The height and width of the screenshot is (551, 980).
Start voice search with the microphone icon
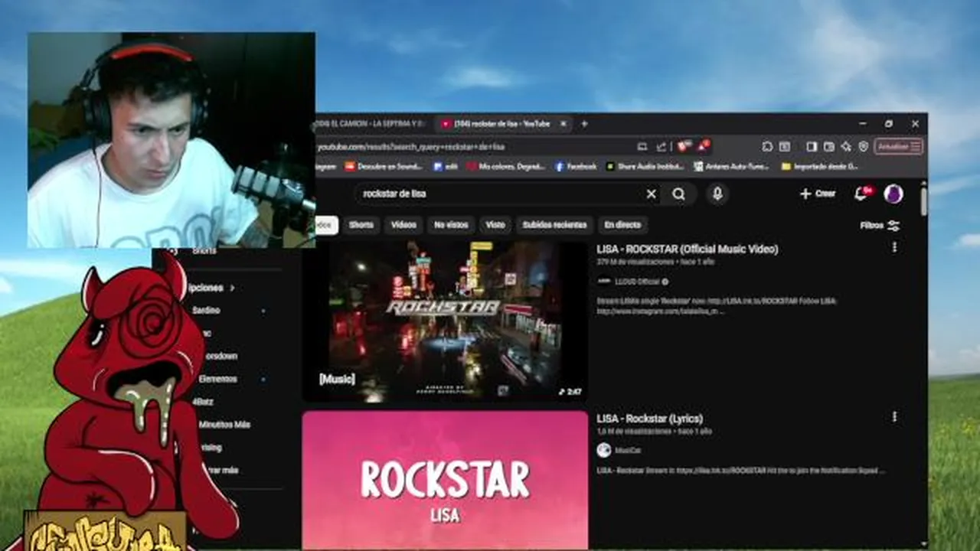click(x=717, y=194)
